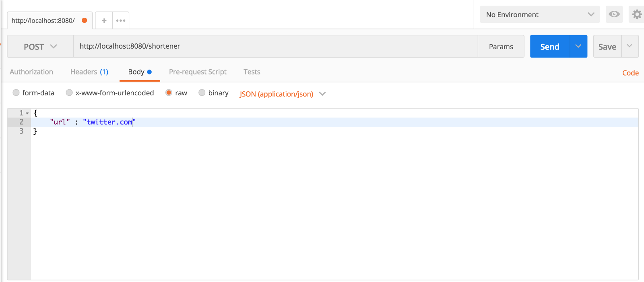The width and height of the screenshot is (644, 282).
Task: Select the form-data radio option
Action: [16, 93]
